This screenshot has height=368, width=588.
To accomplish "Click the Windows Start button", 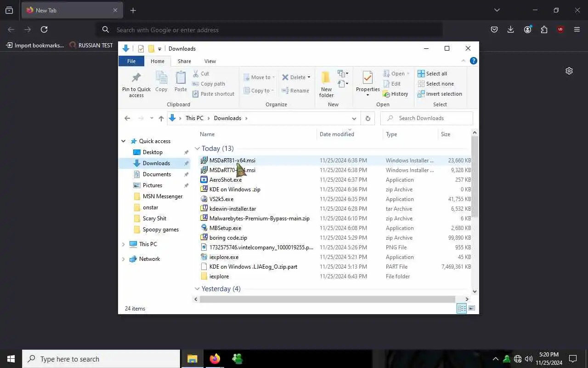I will (x=11, y=359).
